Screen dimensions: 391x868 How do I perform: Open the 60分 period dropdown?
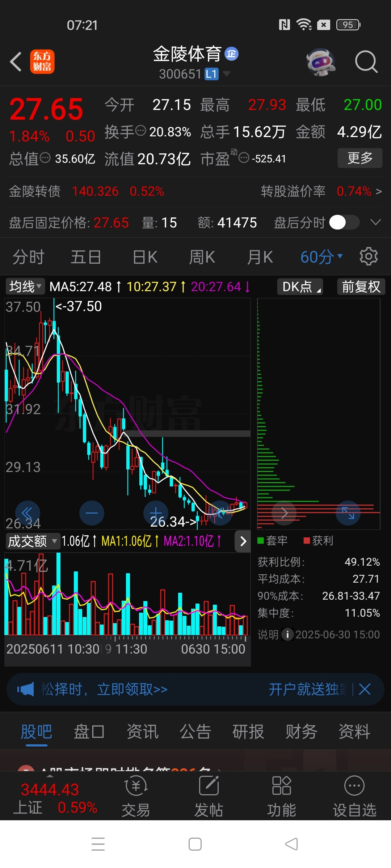tap(321, 257)
